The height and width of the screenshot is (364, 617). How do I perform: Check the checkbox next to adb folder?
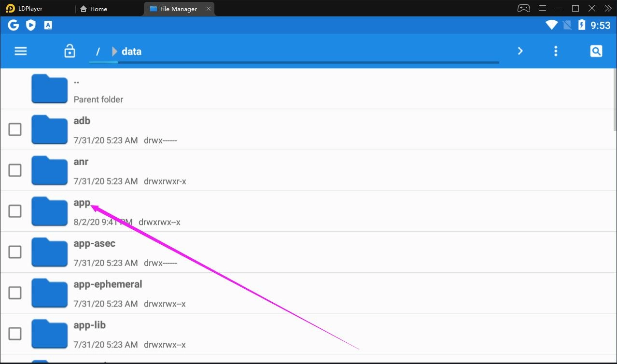tap(15, 129)
